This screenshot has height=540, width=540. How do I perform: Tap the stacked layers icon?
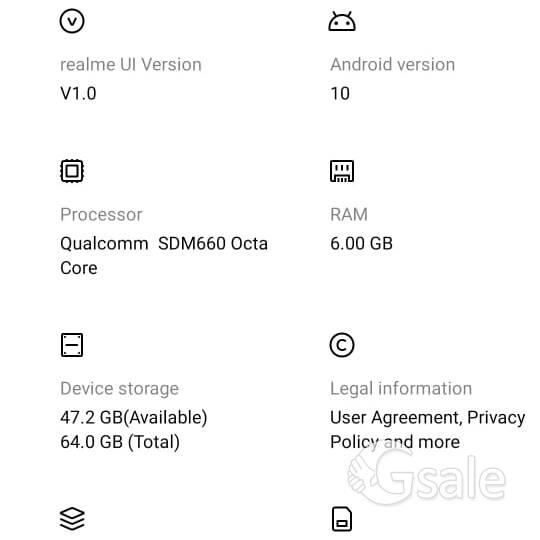pos(72,519)
